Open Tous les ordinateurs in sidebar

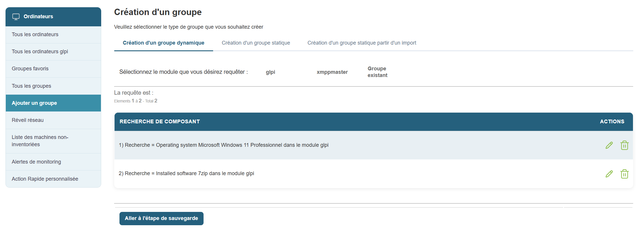35,34
